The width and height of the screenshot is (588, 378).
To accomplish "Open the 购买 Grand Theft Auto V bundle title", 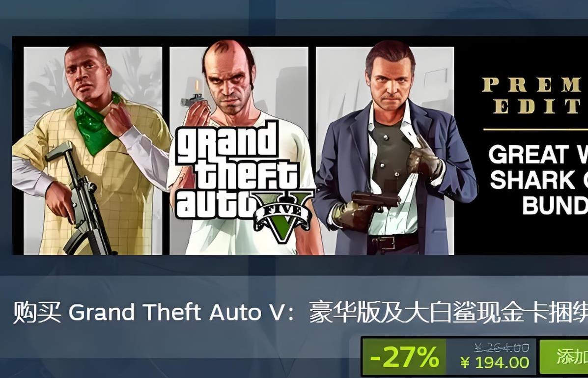I will [300, 312].
